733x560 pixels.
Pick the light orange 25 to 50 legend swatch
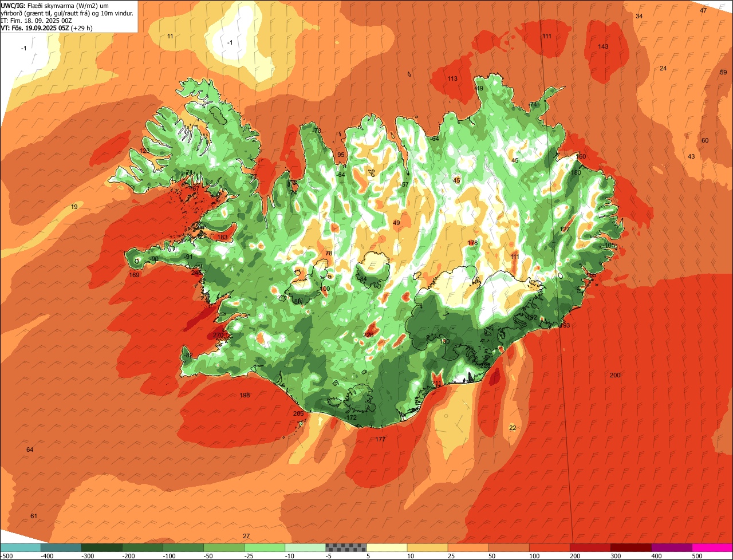tap(468, 547)
